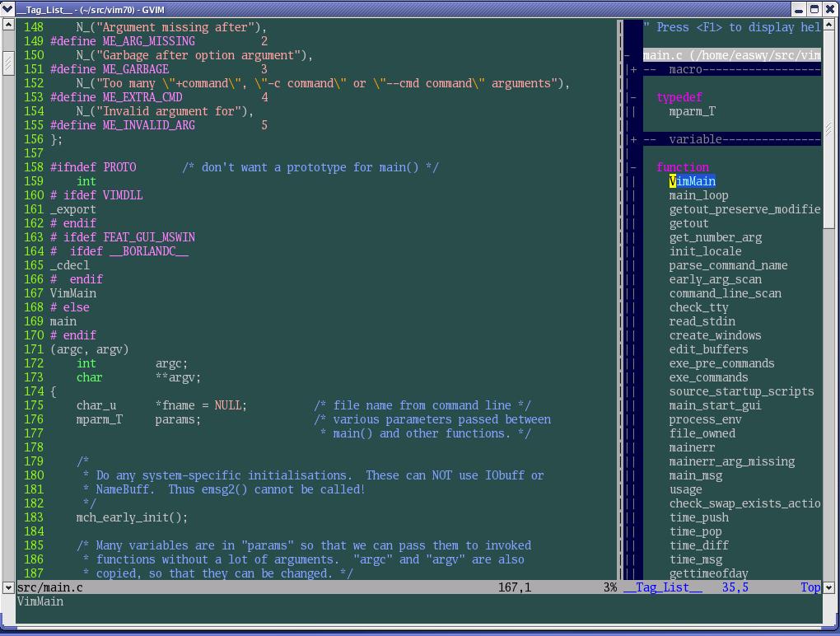Open the window menu icon in the title bar
This screenshot has width=840, height=636.
[7, 9]
